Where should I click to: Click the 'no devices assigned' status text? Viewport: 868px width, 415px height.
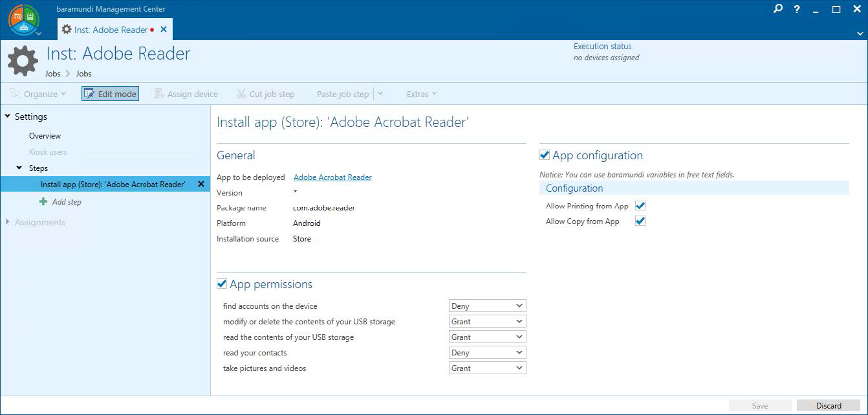click(x=606, y=58)
